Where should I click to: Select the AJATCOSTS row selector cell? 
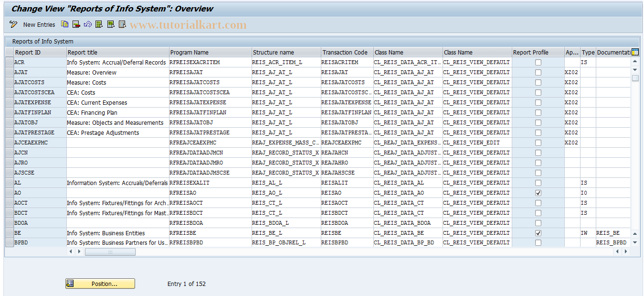[x=9, y=82]
